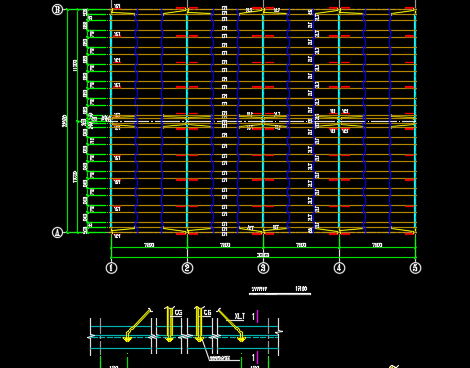Screen dimensions: 470x368
Task: Select the 1:100 scale text under the plan
Action: pyautogui.click(x=301, y=289)
